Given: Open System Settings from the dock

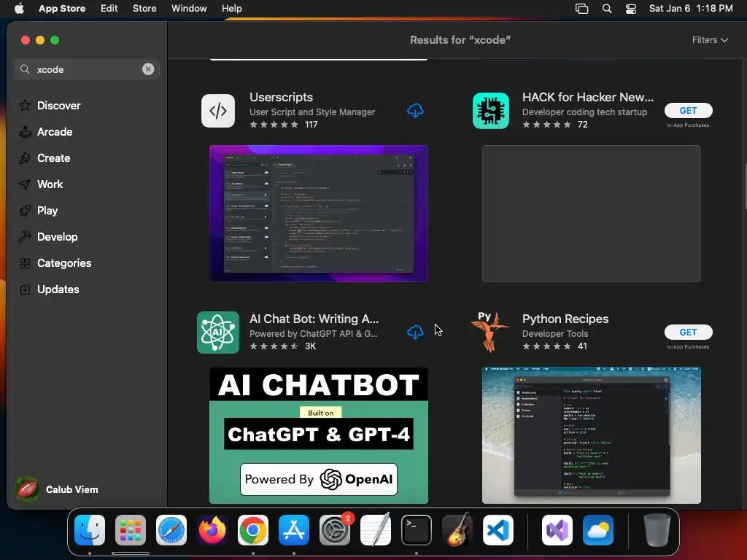Looking at the screenshot, I should 334,530.
